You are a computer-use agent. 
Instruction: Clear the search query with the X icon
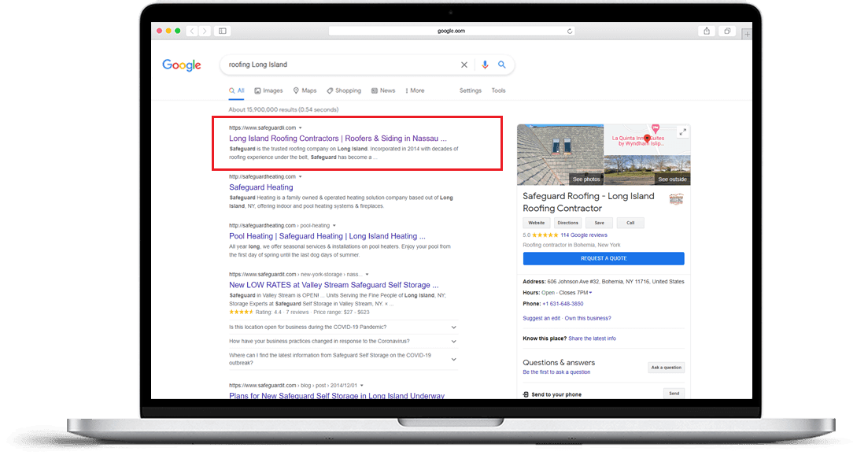click(464, 65)
